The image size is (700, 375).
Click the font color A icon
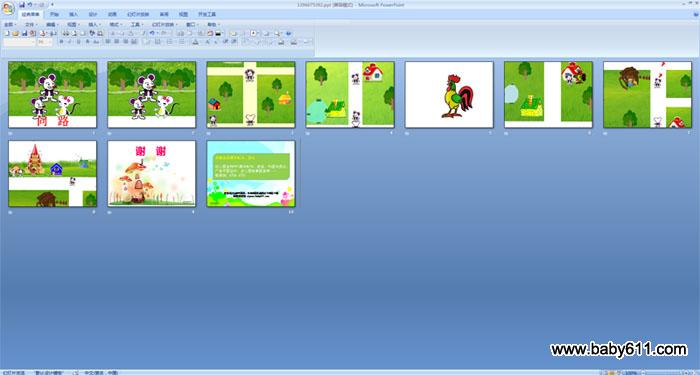point(195,42)
